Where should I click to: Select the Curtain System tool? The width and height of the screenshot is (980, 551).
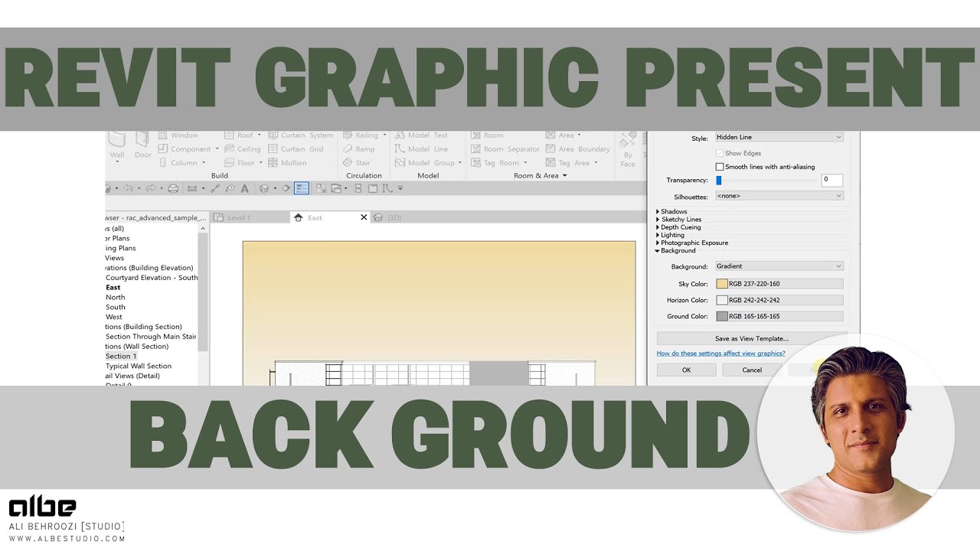(301, 135)
